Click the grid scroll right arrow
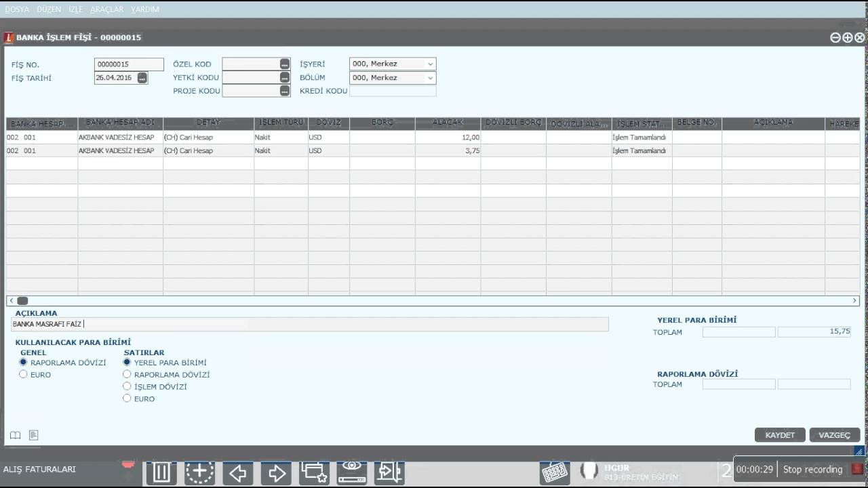 tap(855, 300)
